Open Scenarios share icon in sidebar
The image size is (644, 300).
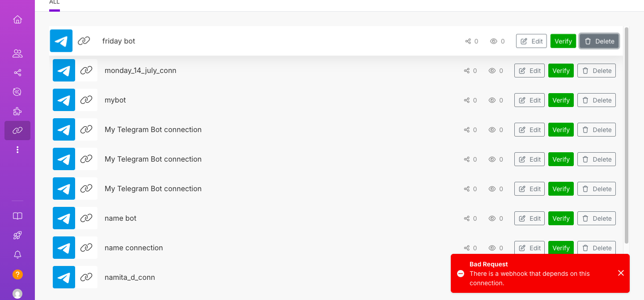click(17, 73)
